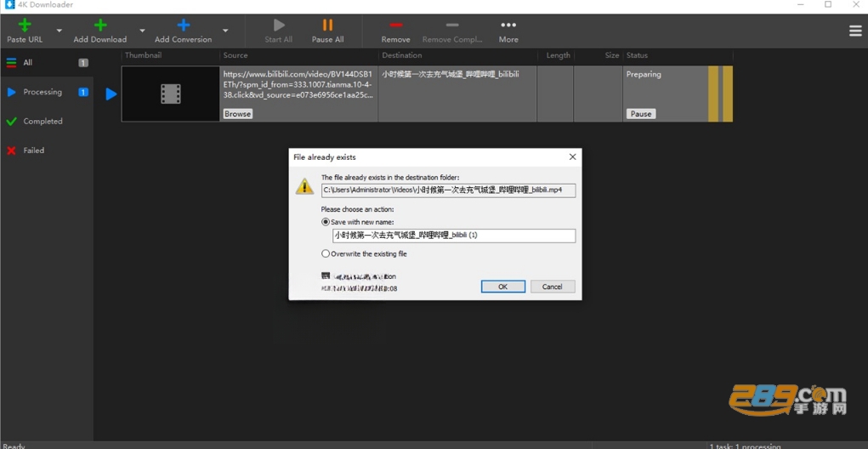Click the existing file path field in the dialog
Viewport: 868px width, 449px height.
[448, 190]
